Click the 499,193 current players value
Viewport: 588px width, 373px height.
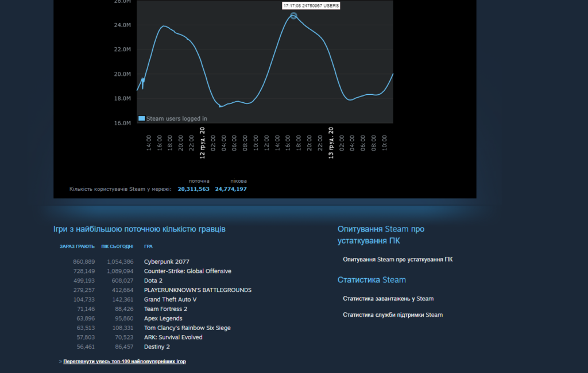click(84, 280)
